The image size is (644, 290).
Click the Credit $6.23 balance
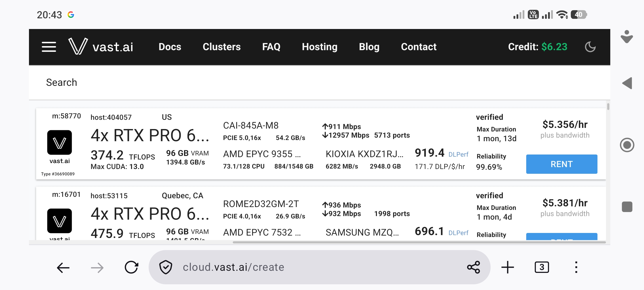pos(538,47)
